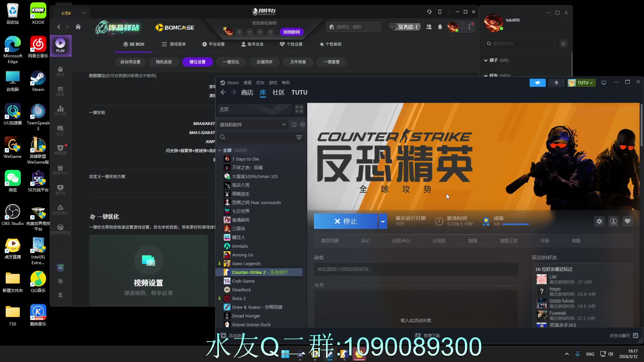Open the TUTU account dropdown
This screenshot has width=644, height=362.
[x=582, y=83]
